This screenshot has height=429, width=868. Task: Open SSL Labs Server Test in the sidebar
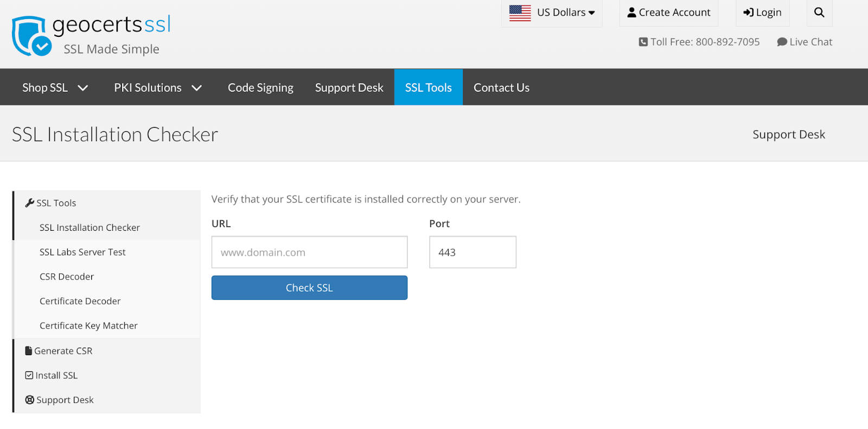[x=82, y=252]
